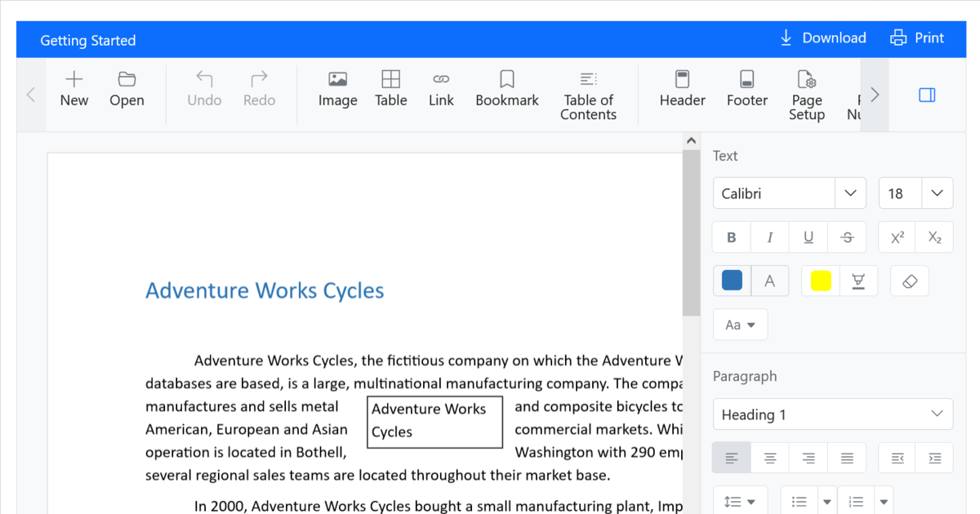Increase paragraph indent

click(x=935, y=459)
